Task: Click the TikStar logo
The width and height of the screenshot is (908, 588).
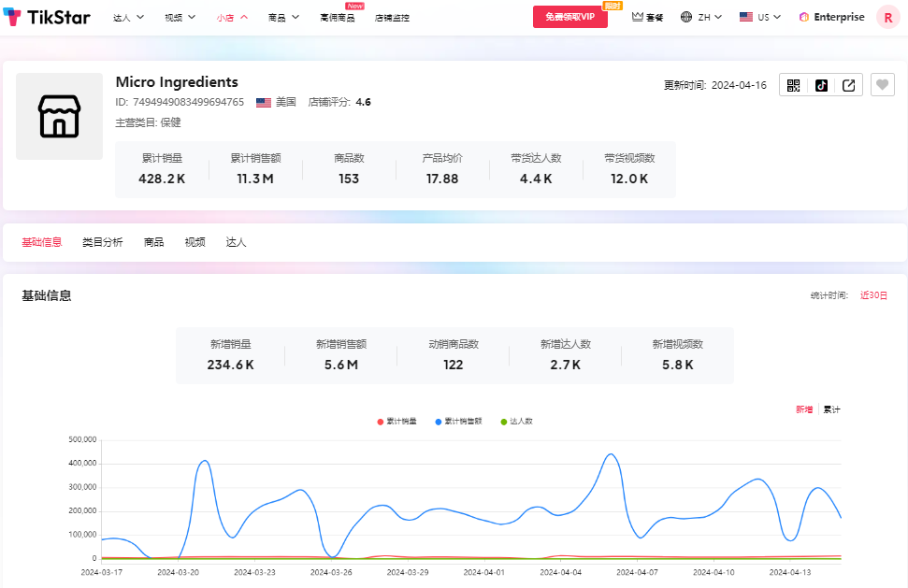Action: coord(47,18)
